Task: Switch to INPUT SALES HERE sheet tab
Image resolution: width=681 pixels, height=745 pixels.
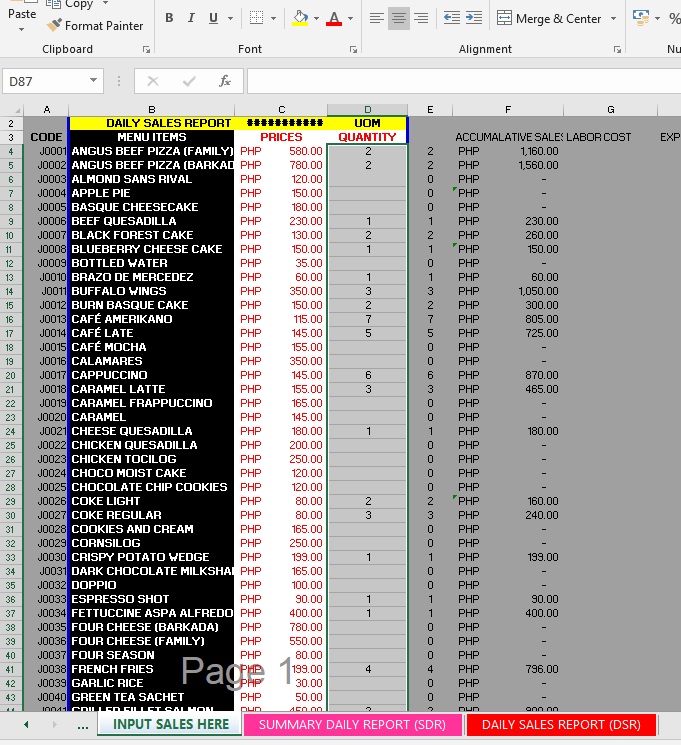Action: click(171, 725)
